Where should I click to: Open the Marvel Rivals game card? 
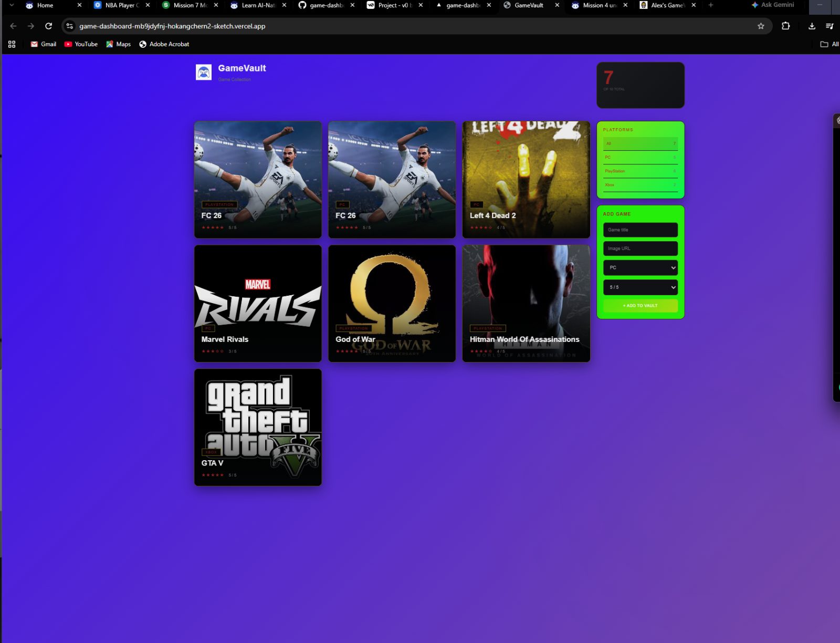258,303
